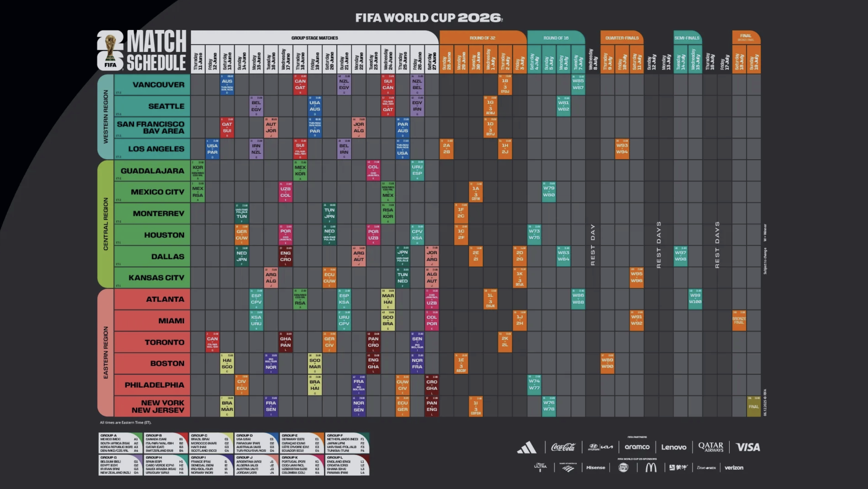Screen dimensions: 868x489
Task: Click the Coca-Cola sponsor logo
Action: click(563, 447)
